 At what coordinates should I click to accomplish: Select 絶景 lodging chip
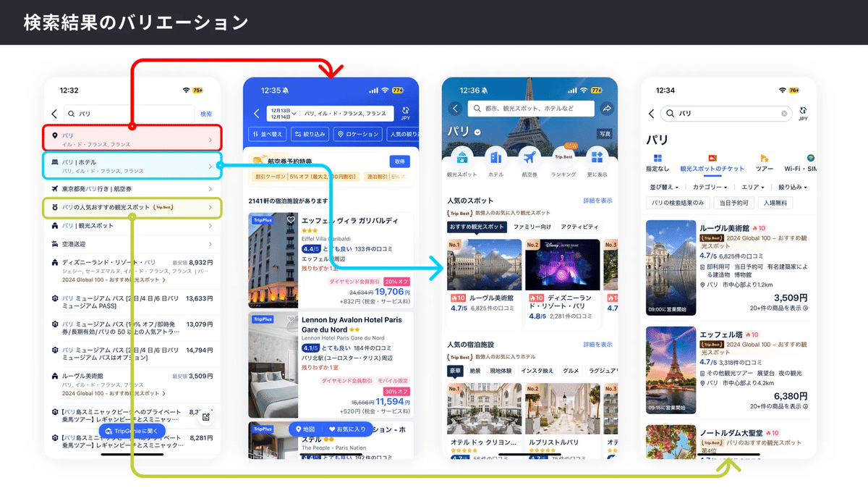475,371
